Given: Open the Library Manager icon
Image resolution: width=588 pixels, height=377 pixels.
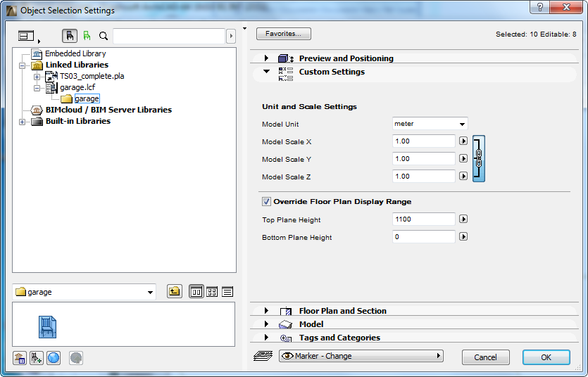Looking at the screenshot, I should point(20,358).
